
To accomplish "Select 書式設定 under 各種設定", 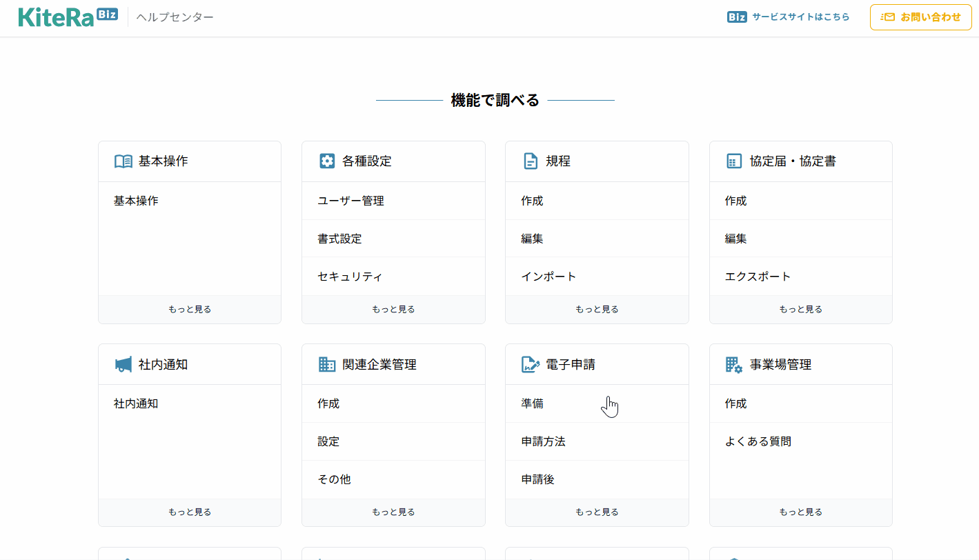I will 393,239.
